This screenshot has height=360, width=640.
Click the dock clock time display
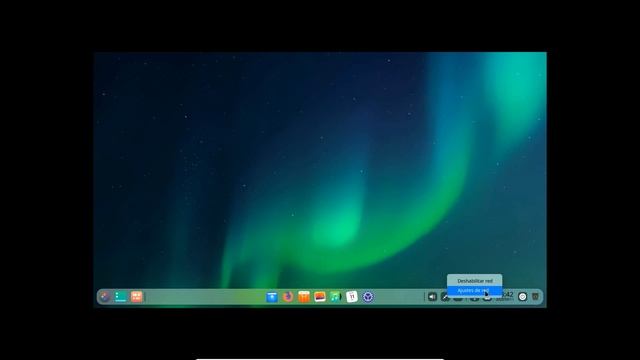pyautogui.click(x=505, y=296)
